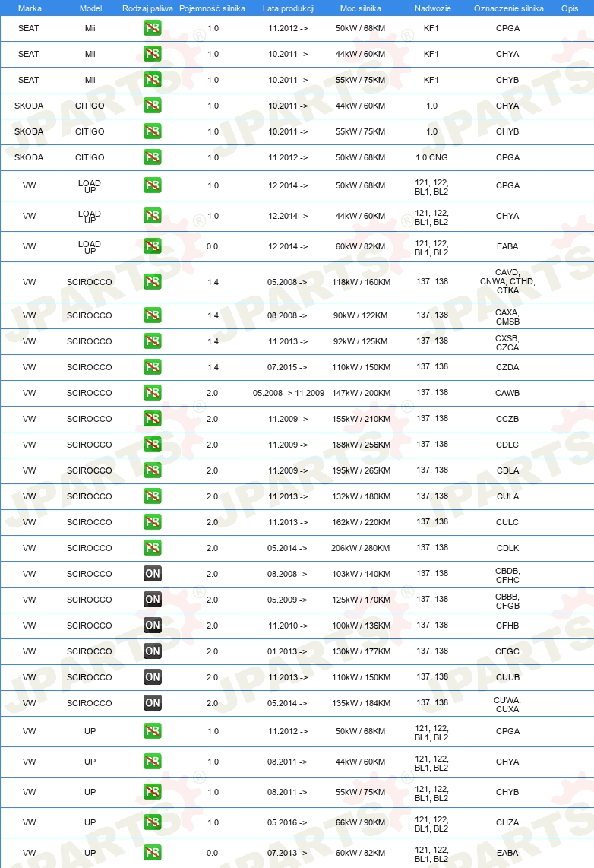The width and height of the screenshot is (594, 868).
Task: Click the 147kW / 200KM power cell
Action: [x=361, y=393]
